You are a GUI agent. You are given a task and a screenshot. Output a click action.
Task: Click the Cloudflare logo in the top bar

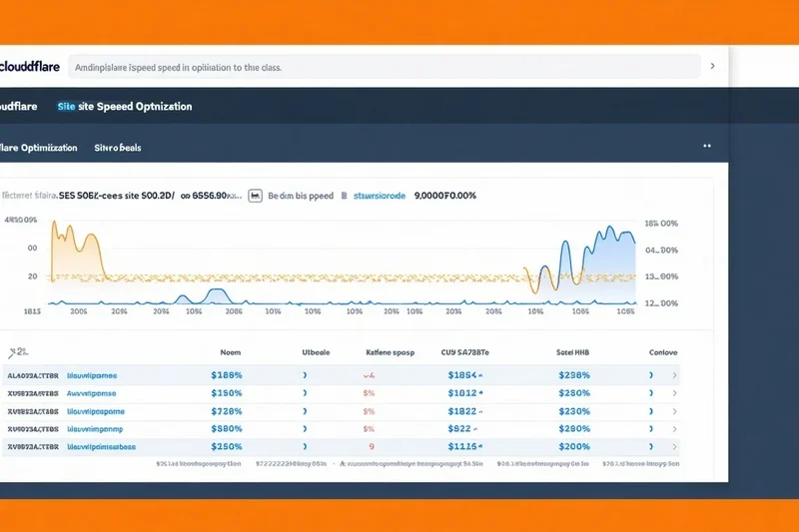(30, 67)
